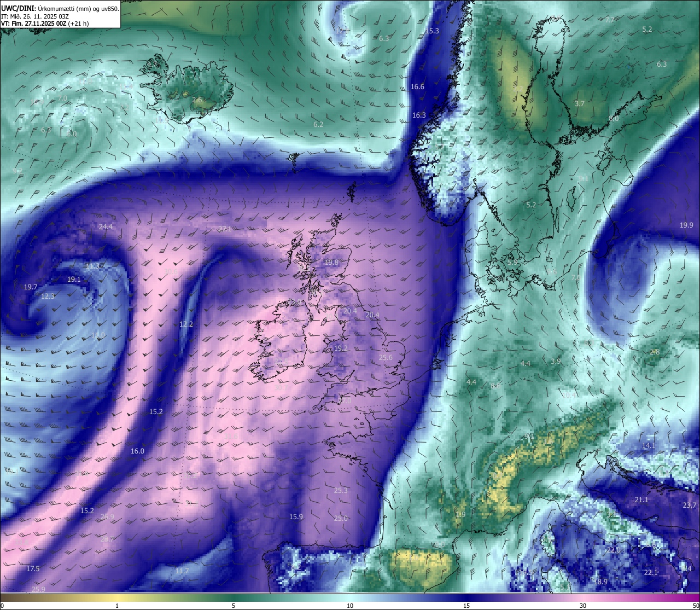Click the 16.0 value label
Image resolution: width=700 pixels, height=610 pixels.
[137, 451]
